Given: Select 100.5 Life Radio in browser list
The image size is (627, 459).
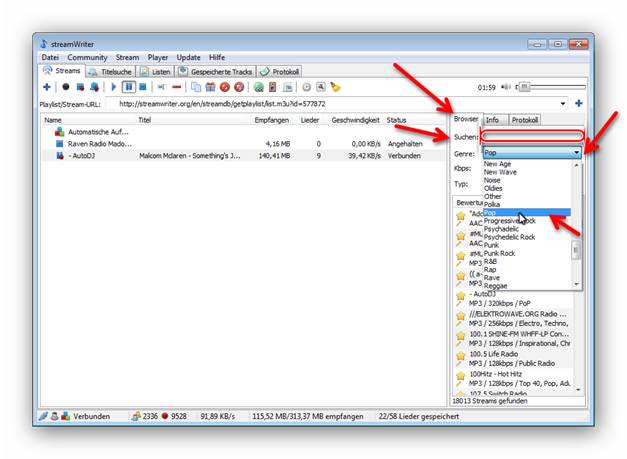Looking at the screenshot, I should point(515,359).
